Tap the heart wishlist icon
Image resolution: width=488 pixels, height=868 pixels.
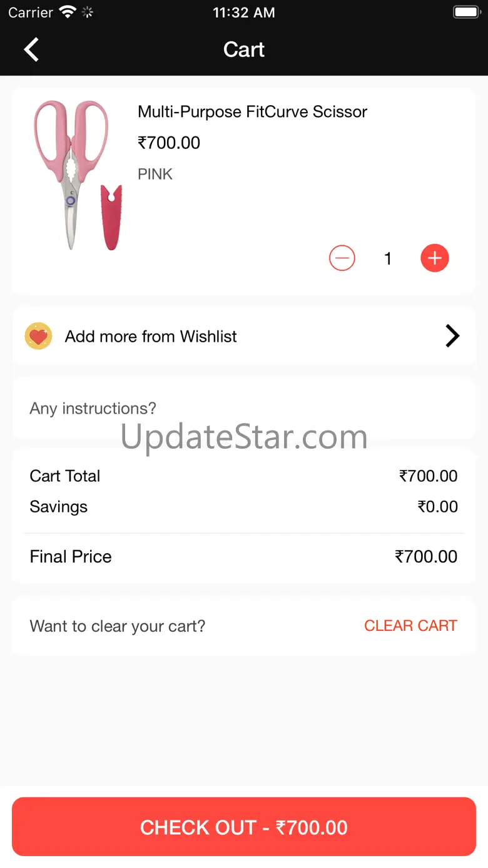(x=38, y=336)
